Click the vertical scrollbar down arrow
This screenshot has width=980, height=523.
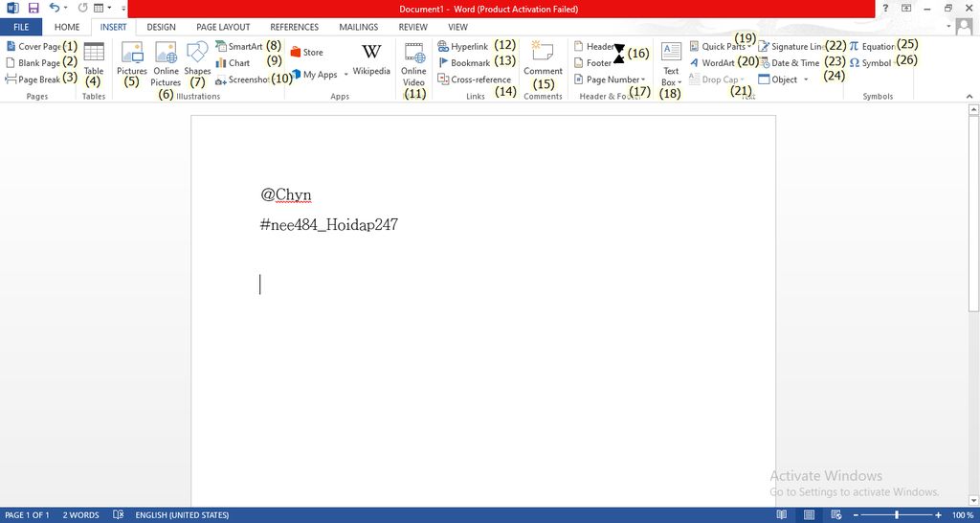973,501
